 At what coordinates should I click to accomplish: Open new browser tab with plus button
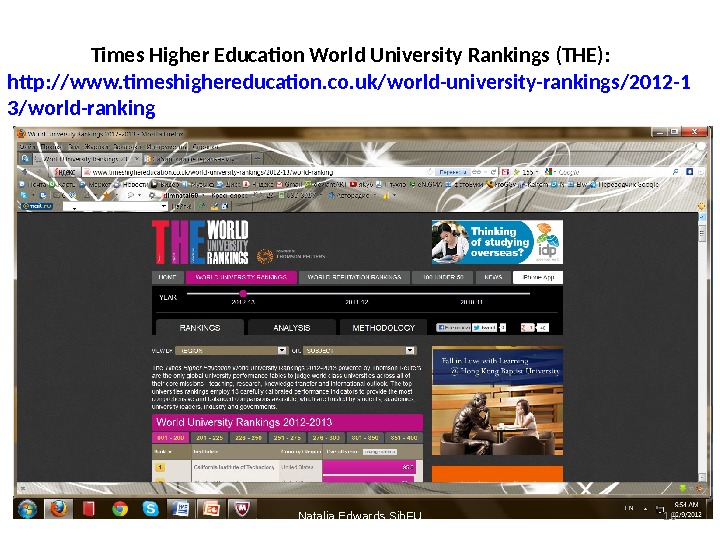[x=258, y=158]
